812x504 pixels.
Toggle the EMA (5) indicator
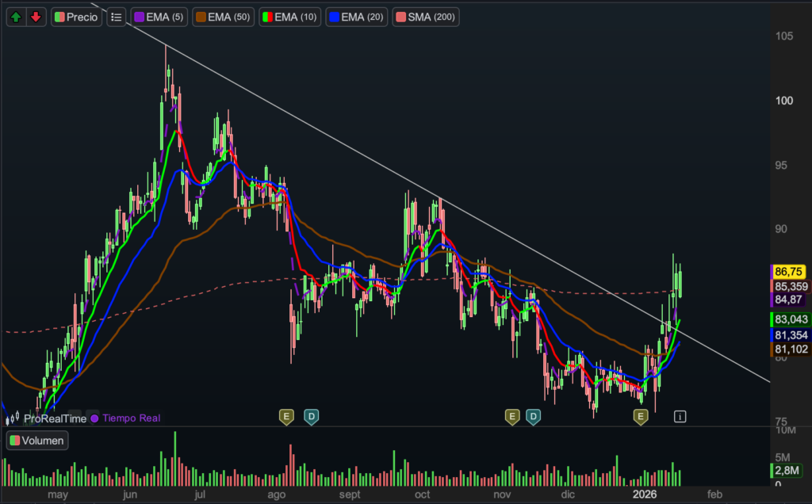(159, 17)
